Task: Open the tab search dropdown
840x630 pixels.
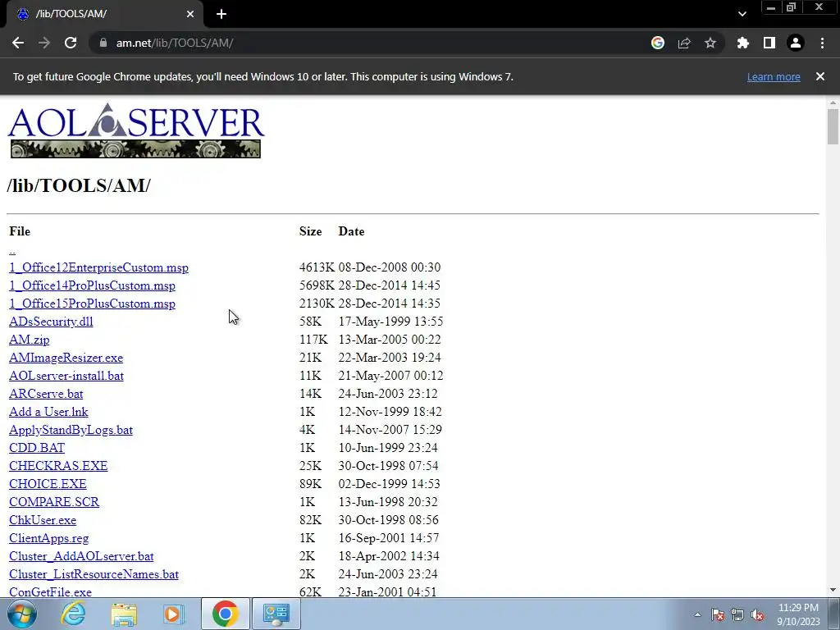Action: [742, 14]
